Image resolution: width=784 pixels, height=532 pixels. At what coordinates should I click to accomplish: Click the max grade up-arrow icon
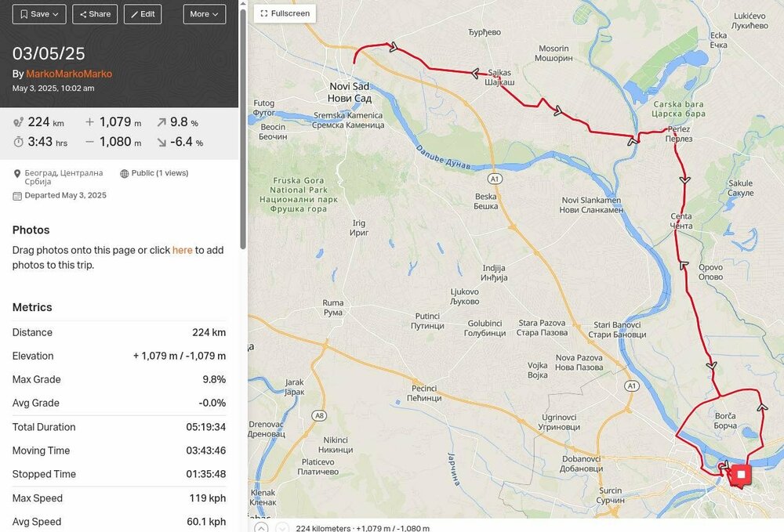click(161, 122)
